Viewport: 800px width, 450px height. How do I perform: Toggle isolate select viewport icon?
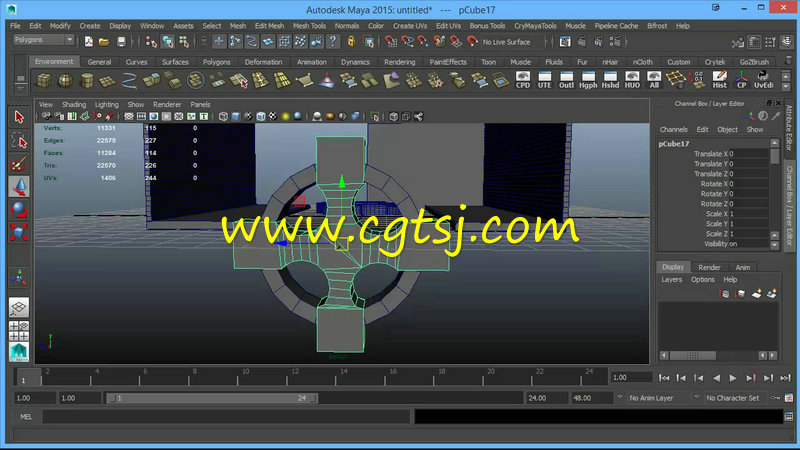coord(374,116)
